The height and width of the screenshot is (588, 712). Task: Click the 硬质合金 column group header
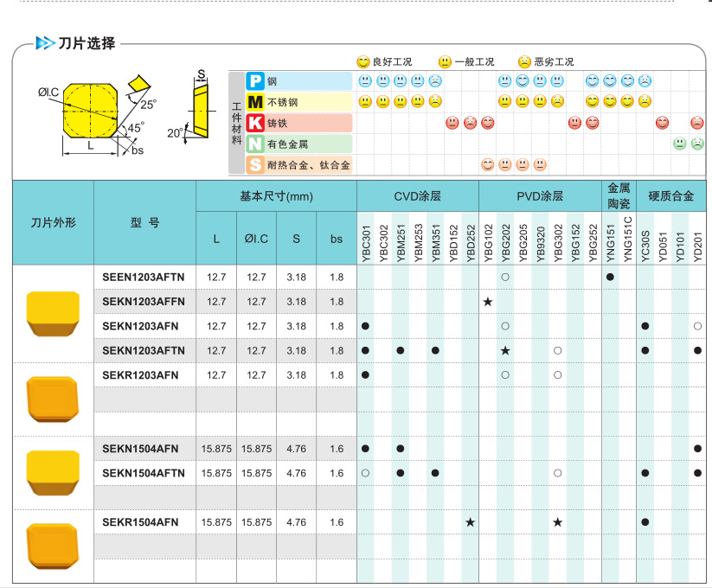(671, 196)
